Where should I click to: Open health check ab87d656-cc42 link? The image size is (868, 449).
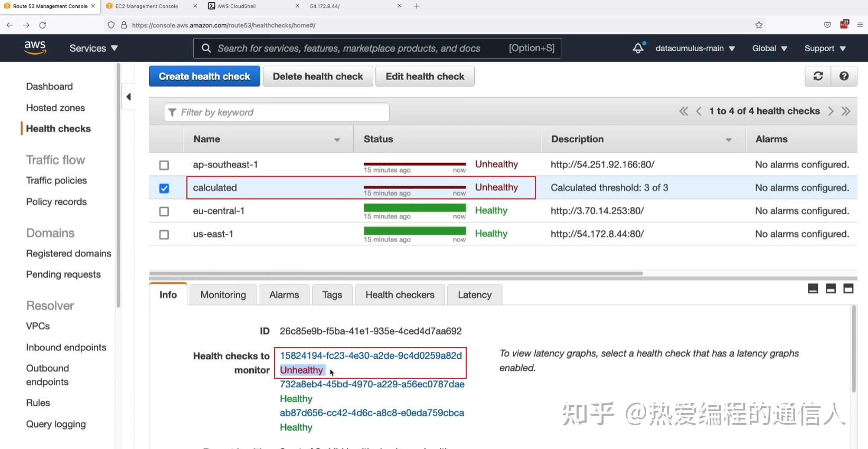(x=372, y=413)
